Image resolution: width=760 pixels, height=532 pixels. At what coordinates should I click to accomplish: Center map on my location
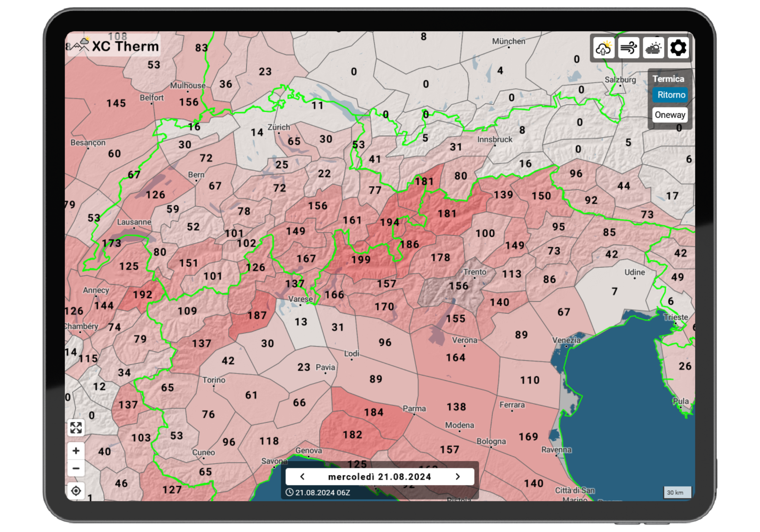76,491
